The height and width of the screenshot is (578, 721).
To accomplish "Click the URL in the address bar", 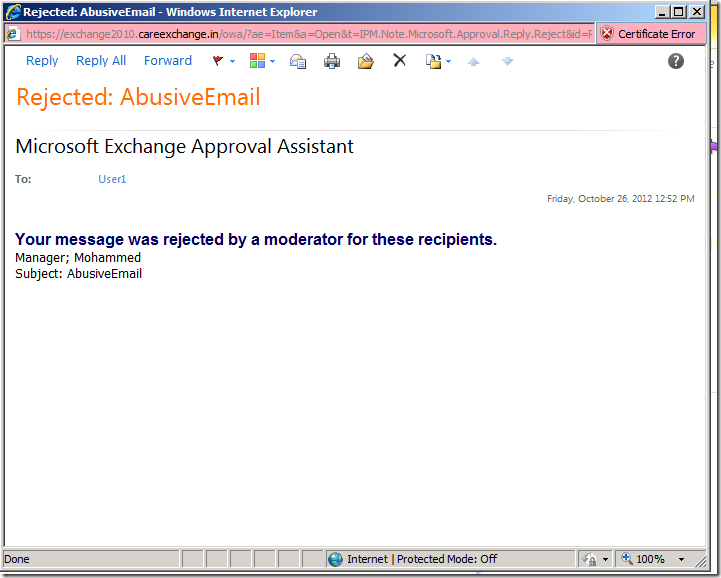I will (309, 34).
